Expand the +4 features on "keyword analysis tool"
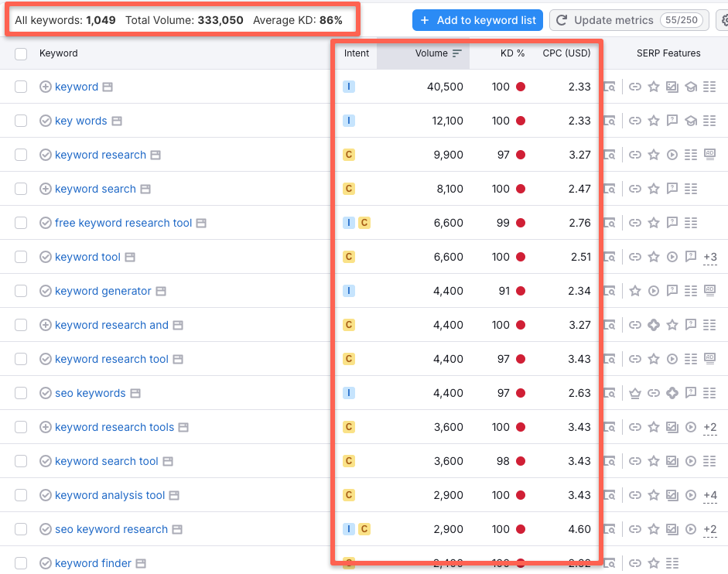728x574 pixels. pyautogui.click(x=711, y=495)
